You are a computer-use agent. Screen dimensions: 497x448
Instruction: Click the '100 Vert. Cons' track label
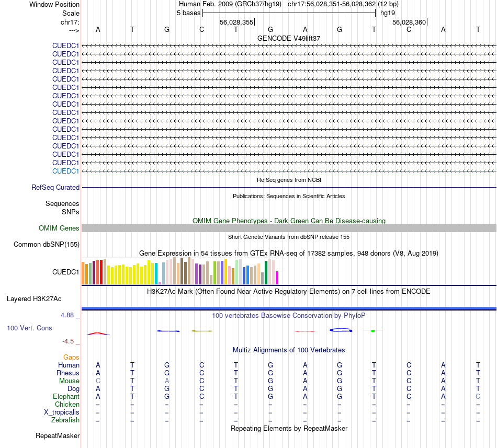coord(29,328)
